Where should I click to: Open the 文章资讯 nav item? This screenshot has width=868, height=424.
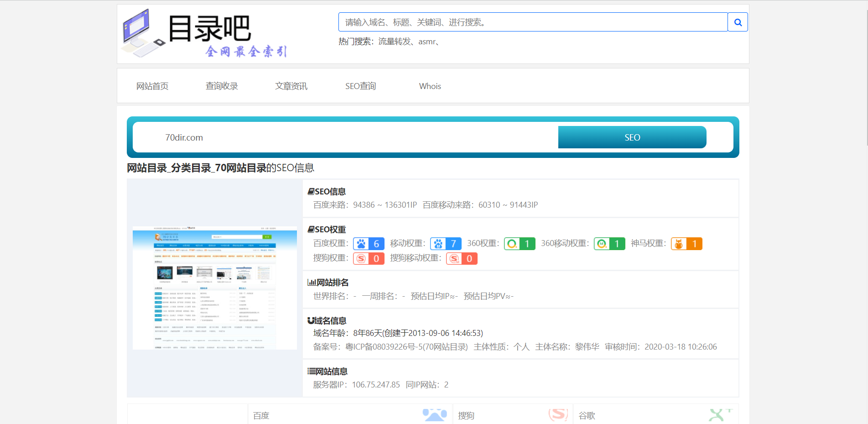[x=291, y=86]
